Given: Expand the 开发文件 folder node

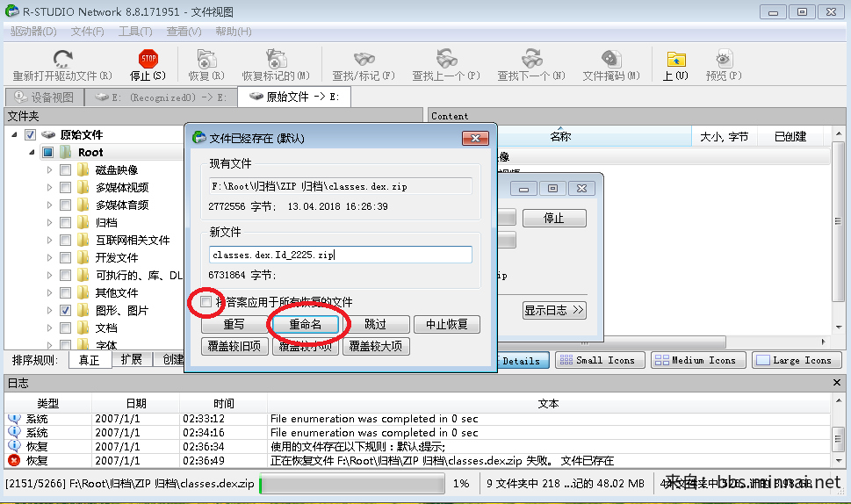Looking at the screenshot, I should click(x=49, y=258).
